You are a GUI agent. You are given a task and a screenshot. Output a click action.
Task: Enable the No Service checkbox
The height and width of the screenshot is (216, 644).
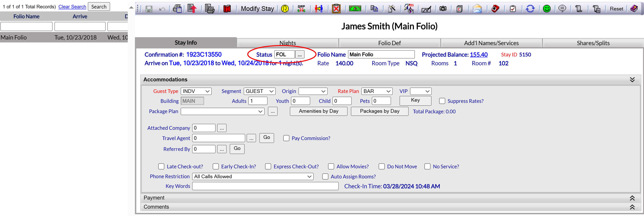427,166
